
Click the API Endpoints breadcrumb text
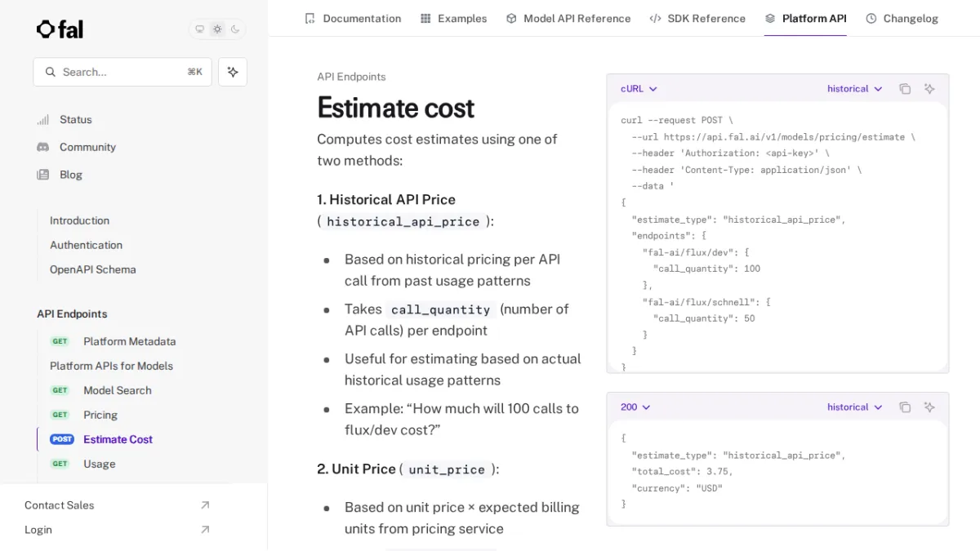(x=351, y=77)
